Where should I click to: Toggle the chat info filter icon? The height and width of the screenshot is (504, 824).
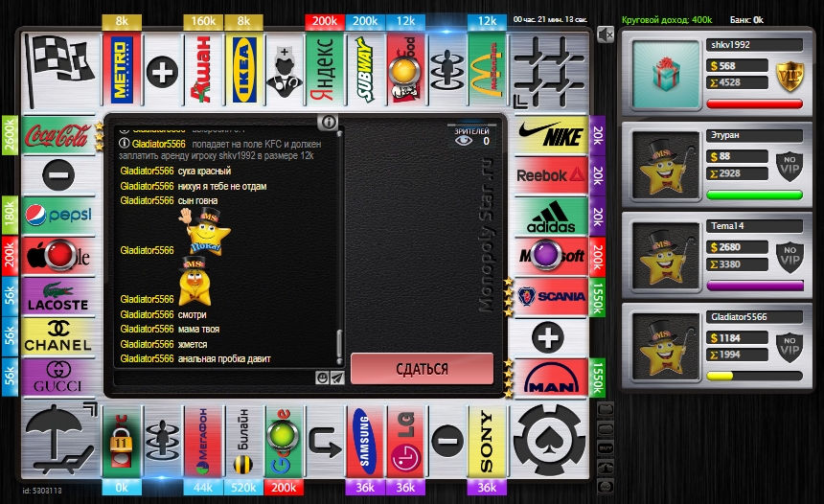point(328,122)
